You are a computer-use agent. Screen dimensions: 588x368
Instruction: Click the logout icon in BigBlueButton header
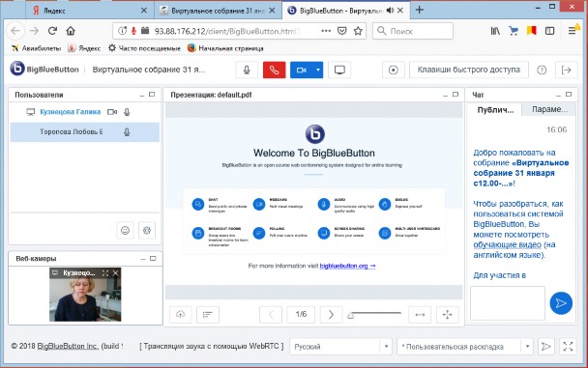pos(567,70)
